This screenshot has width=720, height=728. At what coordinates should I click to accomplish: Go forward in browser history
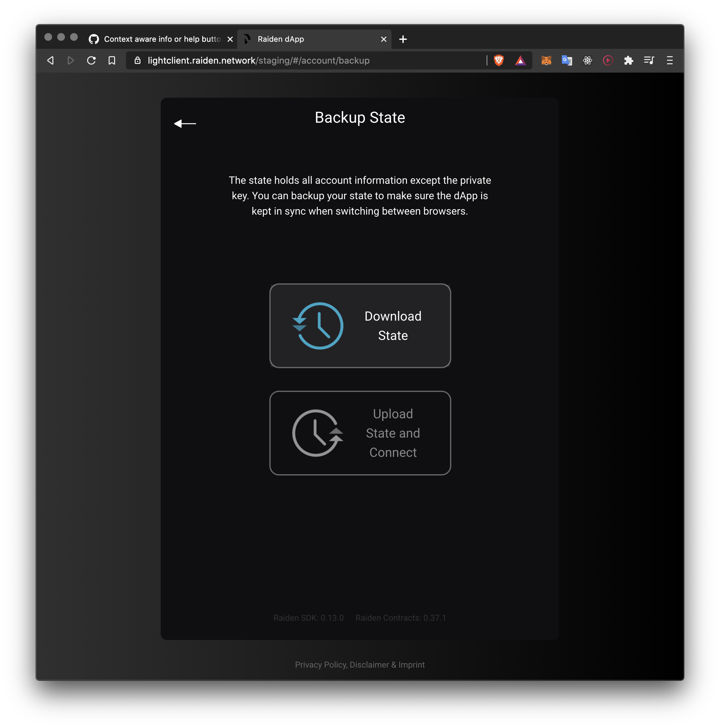pos(71,60)
